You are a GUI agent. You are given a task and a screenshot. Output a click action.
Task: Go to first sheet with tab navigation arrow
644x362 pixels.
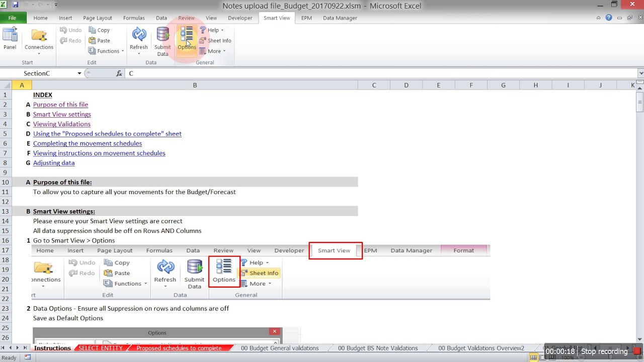(4, 348)
